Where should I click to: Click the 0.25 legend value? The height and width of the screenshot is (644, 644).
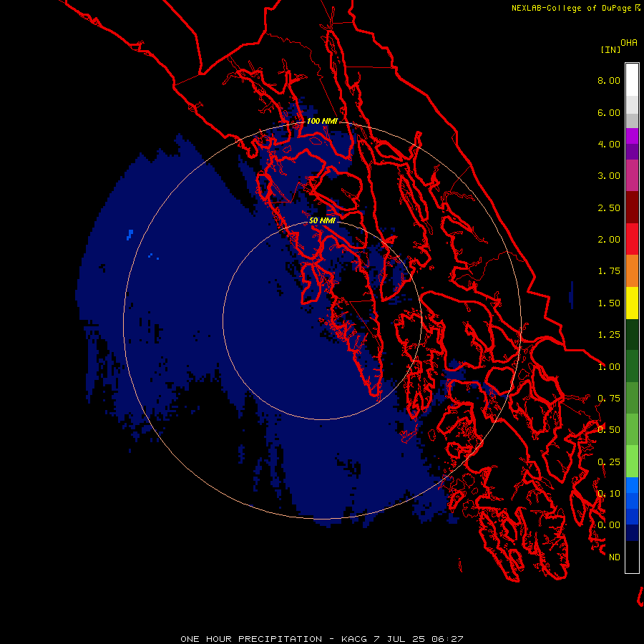point(609,462)
